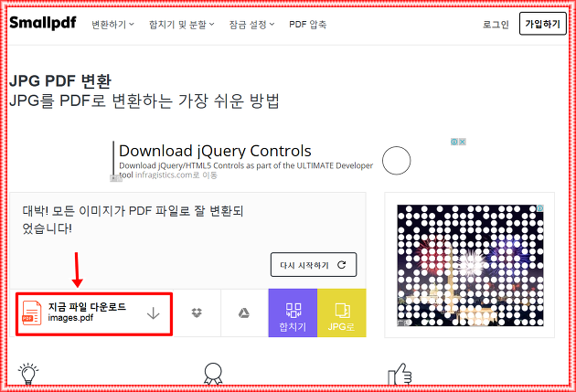The image size is (576, 392).
Task: Save file to Google Drive icon
Action: (x=244, y=313)
